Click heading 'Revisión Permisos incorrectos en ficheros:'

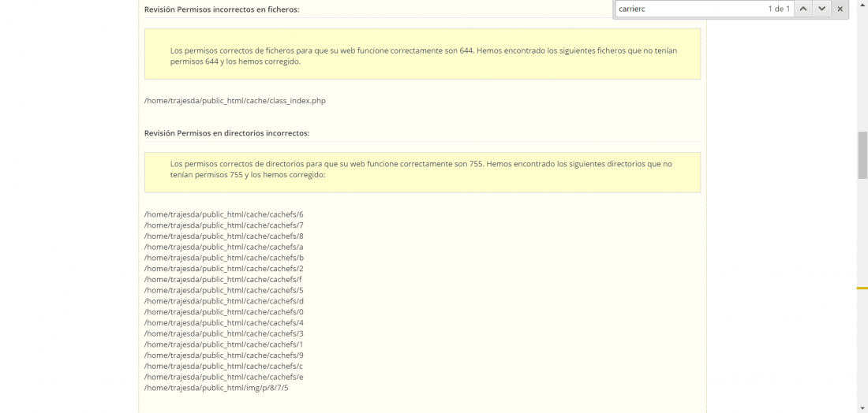(222, 9)
